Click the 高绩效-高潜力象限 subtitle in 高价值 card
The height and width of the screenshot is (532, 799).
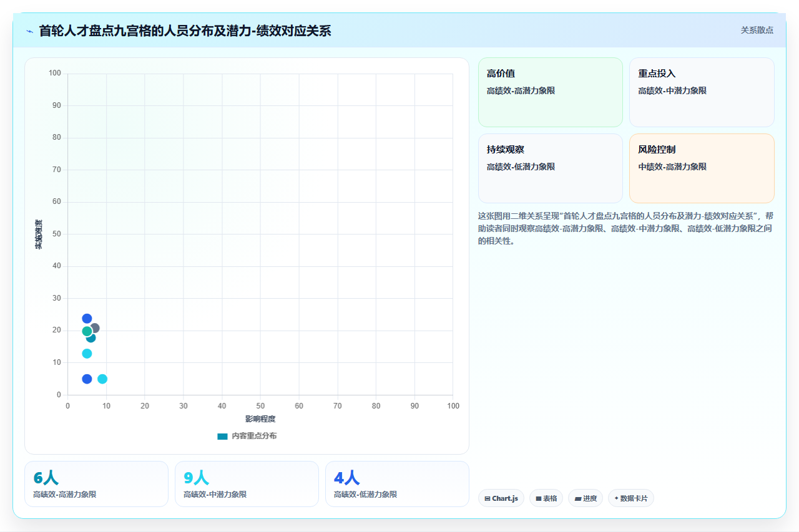[x=521, y=90]
